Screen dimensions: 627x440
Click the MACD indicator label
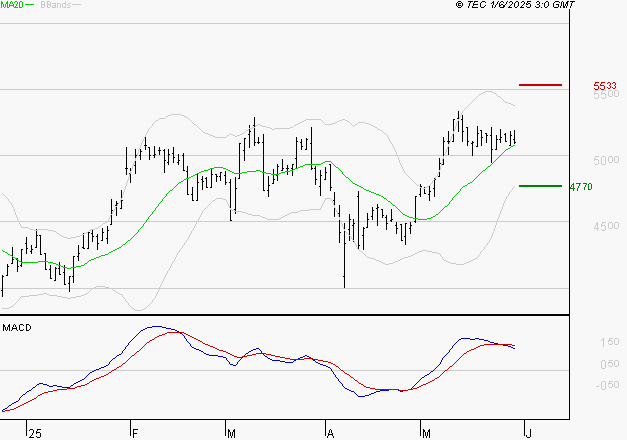[x=16, y=328]
